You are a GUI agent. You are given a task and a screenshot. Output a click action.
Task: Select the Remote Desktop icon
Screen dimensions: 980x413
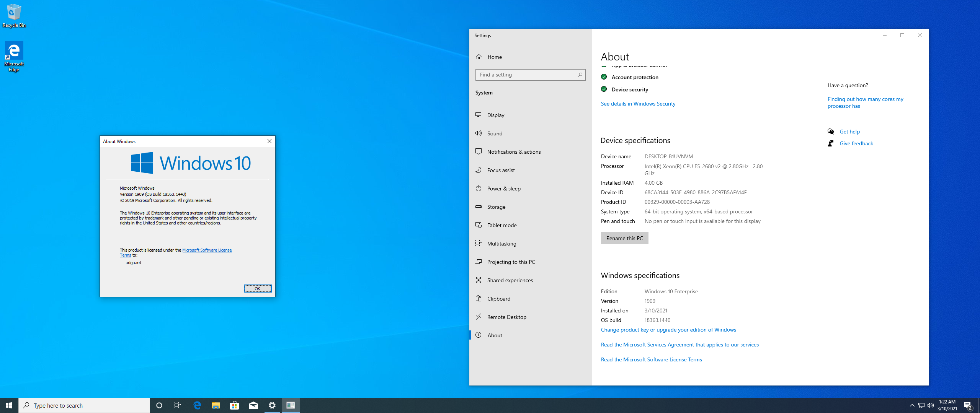pos(479,317)
